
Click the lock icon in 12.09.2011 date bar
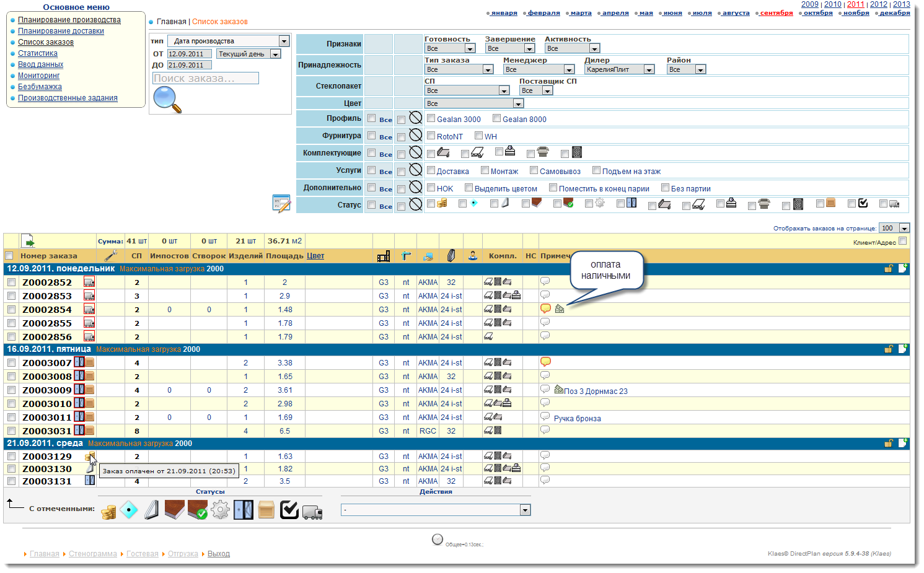tap(889, 268)
